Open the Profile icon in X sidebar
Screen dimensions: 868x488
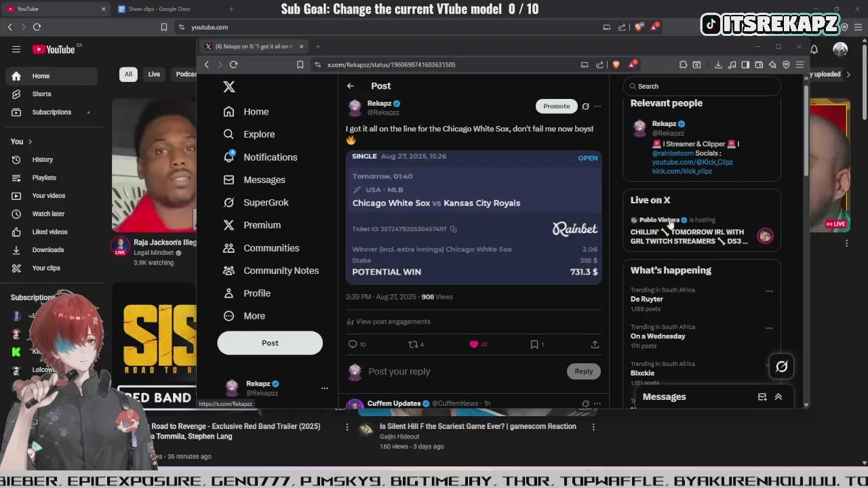[229, 293]
